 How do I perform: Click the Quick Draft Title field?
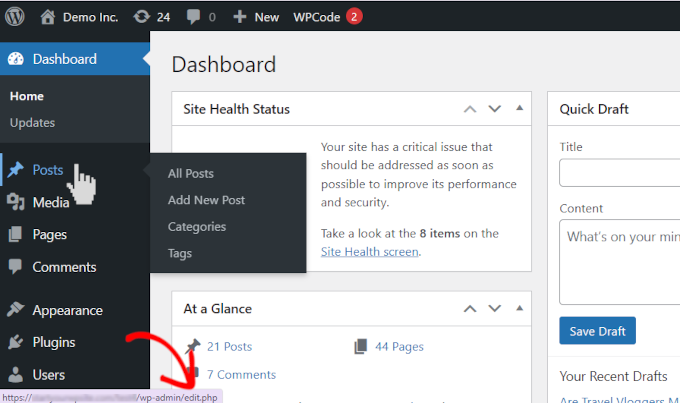619,173
